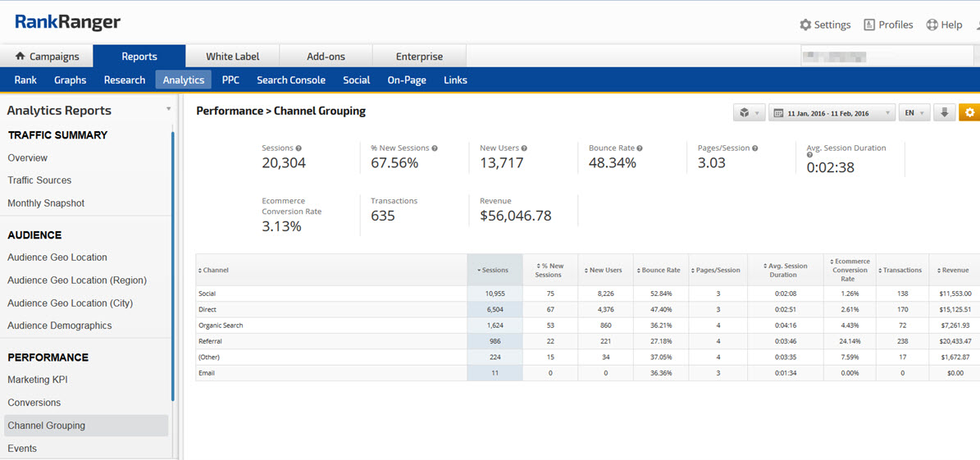Screen dimensions: 980x460
Task: Expand the EN language dropdown
Action: coord(914,113)
